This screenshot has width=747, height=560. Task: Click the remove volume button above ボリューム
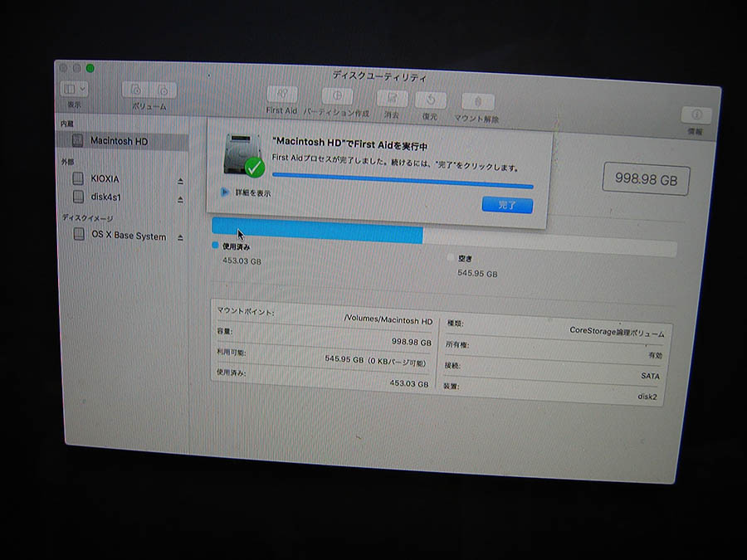pyautogui.click(x=163, y=90)
